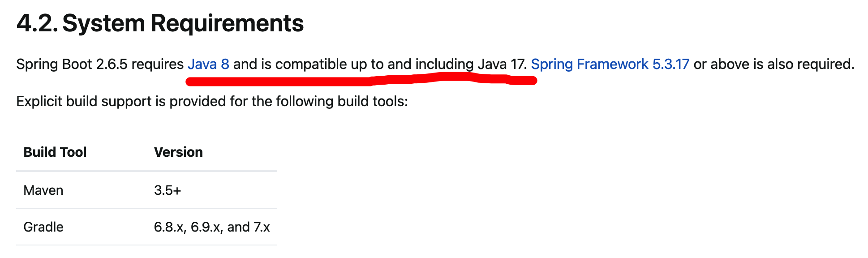868x258 pixels.
Task: Click the 6.8.x, 6.9.x, and 7.x cell
Action: click(212, 227)
